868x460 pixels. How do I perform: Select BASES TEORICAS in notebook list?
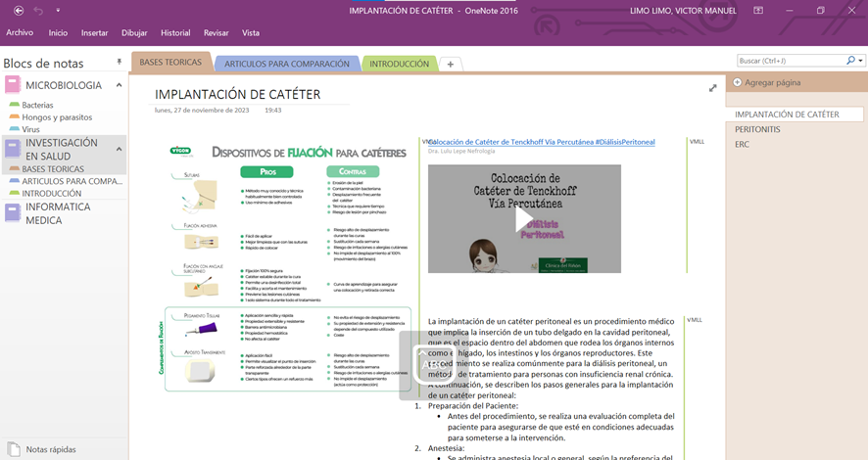coord(53,168)
